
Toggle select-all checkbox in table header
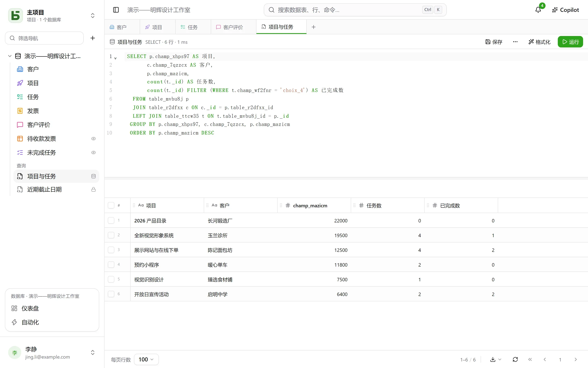[111, 205]
